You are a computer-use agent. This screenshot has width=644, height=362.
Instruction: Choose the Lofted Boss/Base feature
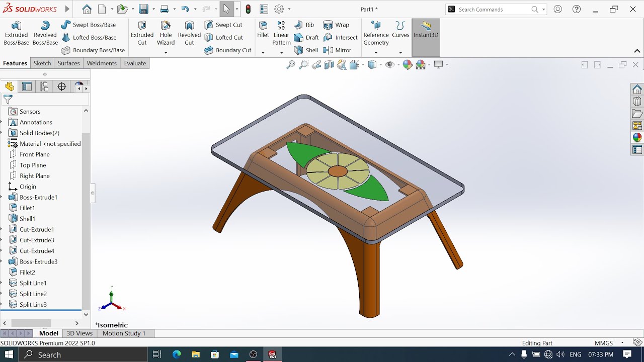(x=89, y=37)
